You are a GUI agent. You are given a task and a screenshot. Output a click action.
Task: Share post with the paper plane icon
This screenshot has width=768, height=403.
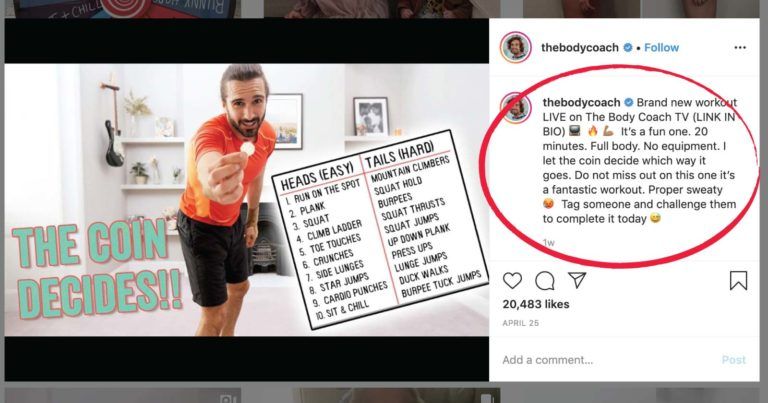(577, 280)
